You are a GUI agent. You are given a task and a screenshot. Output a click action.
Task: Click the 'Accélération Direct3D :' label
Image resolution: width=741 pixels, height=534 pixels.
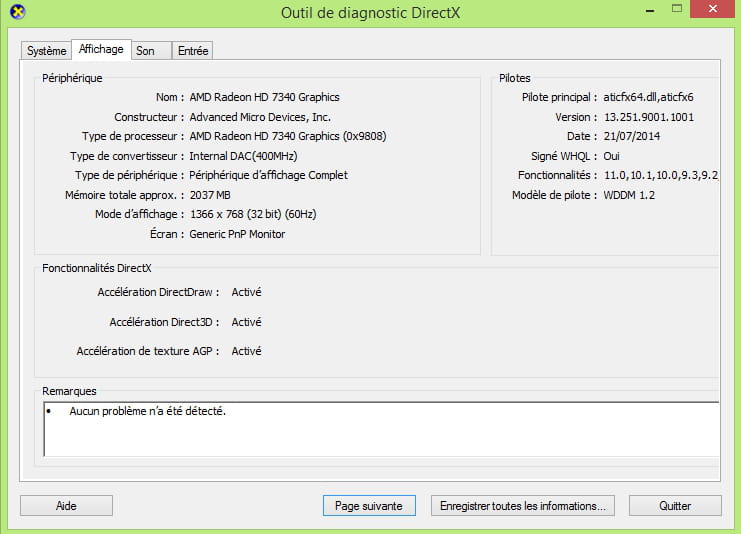[164, 322]
